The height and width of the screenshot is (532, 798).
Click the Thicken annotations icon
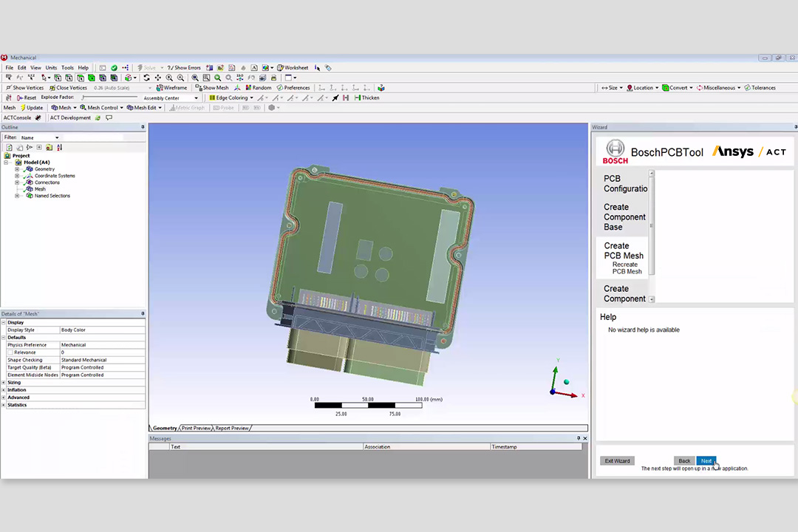358,98
